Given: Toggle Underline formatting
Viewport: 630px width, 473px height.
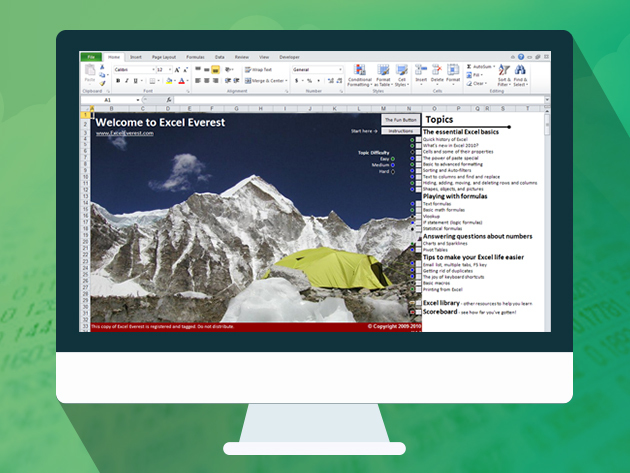Looking at the screenshot, I should coord(135,81).
